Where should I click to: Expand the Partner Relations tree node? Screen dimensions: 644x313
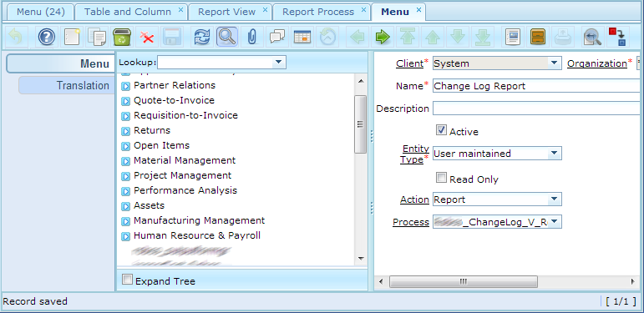[125, 86]
